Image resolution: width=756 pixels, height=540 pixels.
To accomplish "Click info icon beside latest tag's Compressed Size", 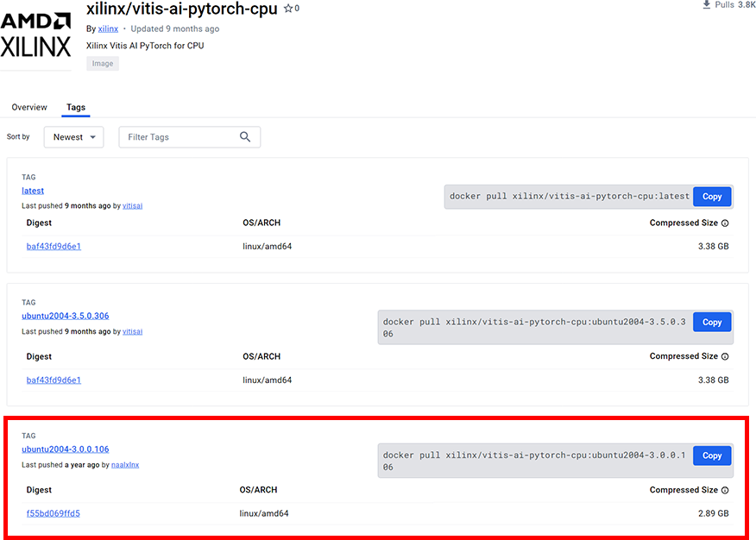I will coord(725,223).
